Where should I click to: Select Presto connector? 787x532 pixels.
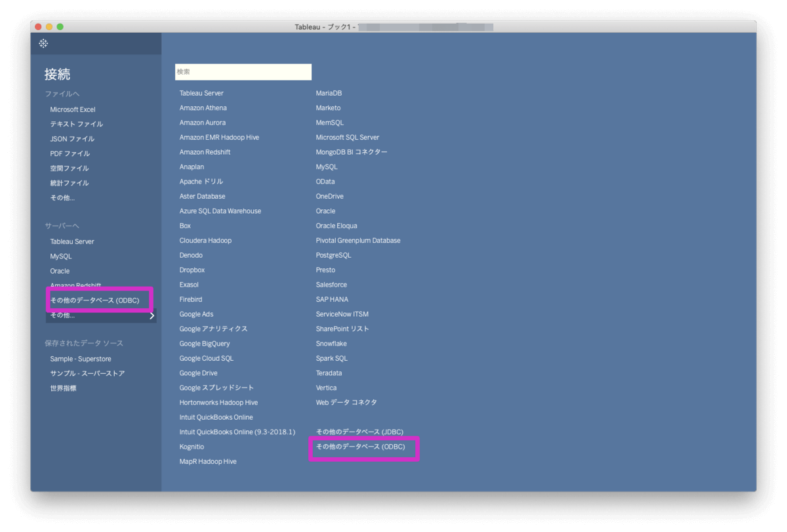tap(325, 270)
